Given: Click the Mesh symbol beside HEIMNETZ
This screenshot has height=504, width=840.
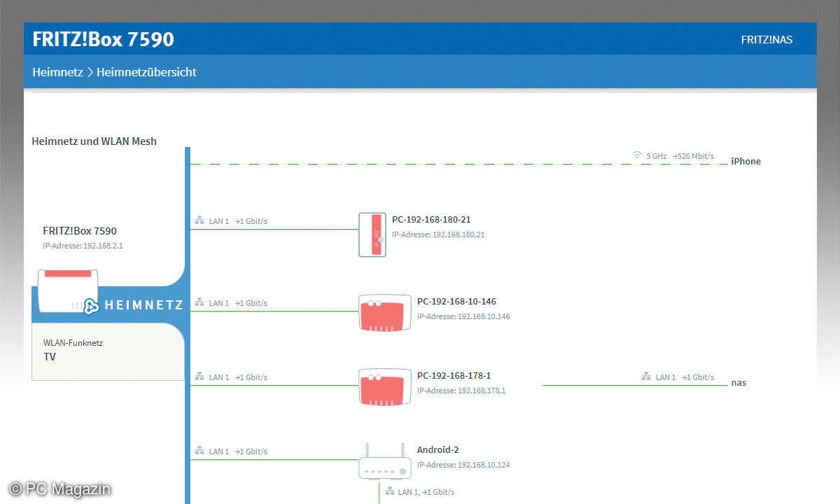Looking at the screenshot, I should (90, 306).
